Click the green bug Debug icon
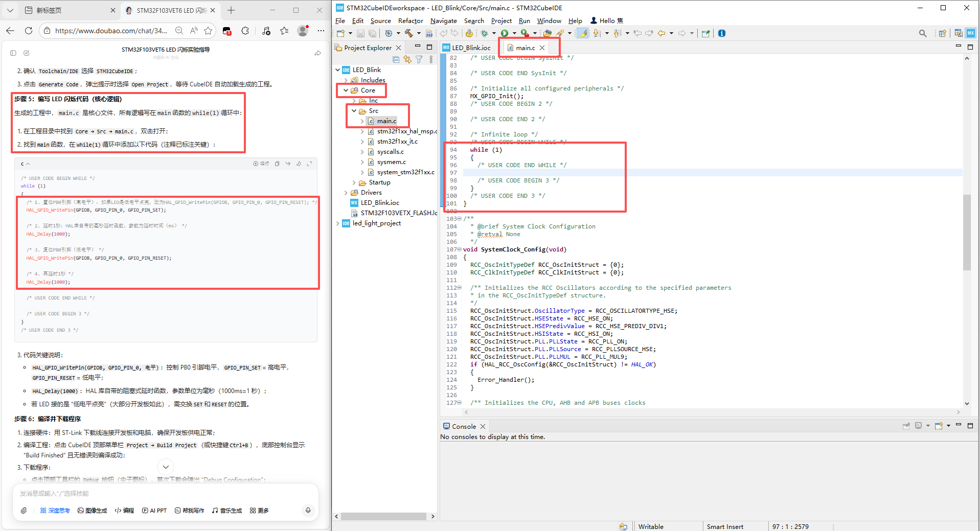This screenshot has height=531, width=980. tap(484, 33)
